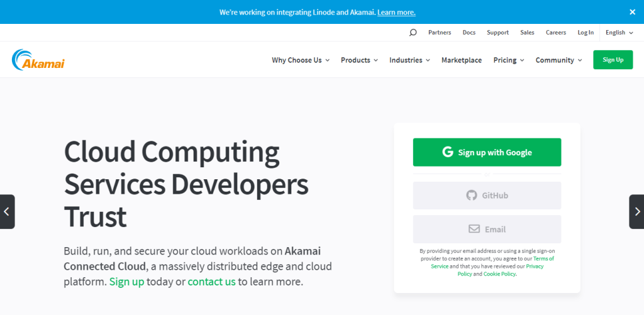Viewport: 644px width, 315px height.
Task: Open the Learn more banner link
Action: point(396,13)
